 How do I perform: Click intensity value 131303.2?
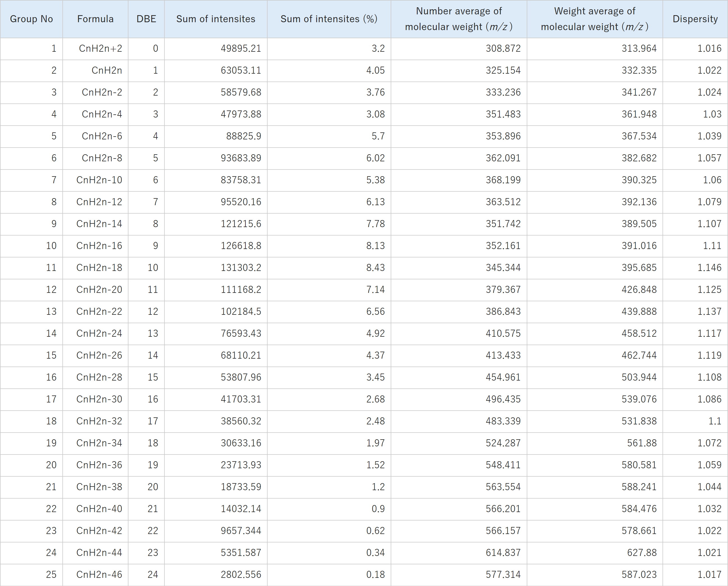(216, 268)
